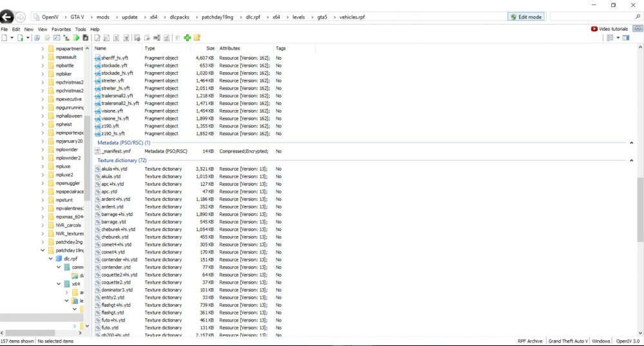Select the z190_hi.yft file
Image resolution: width=644 pixels, height=346 pixels.
[113, 134]
